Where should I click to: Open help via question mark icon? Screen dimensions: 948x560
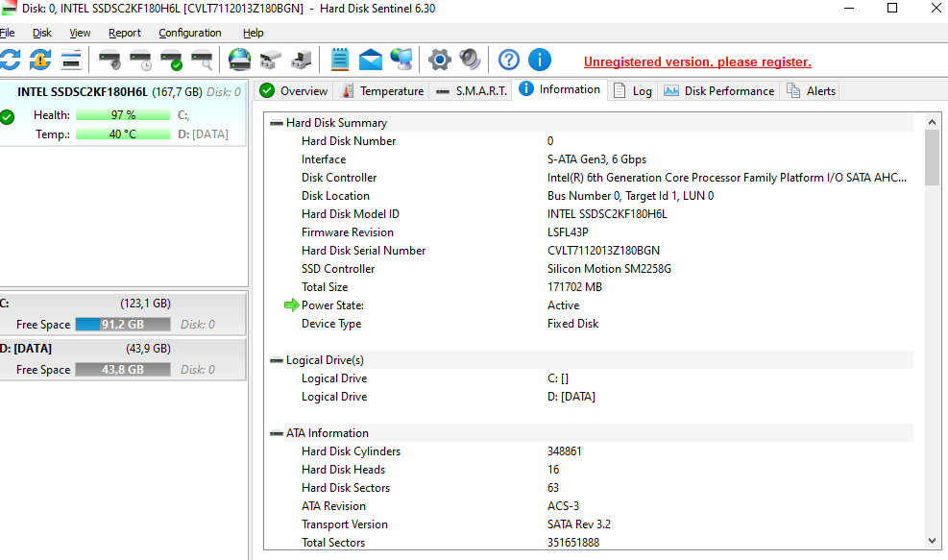click(x=509, y=60)
